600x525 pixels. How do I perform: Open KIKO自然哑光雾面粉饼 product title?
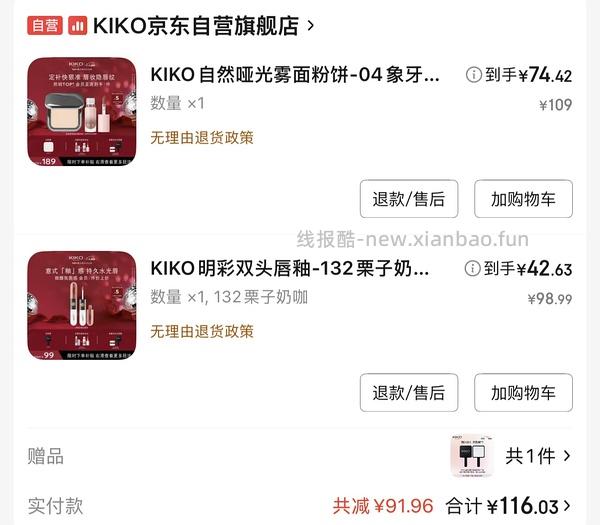pyautogui.click(x=295, y=75)
